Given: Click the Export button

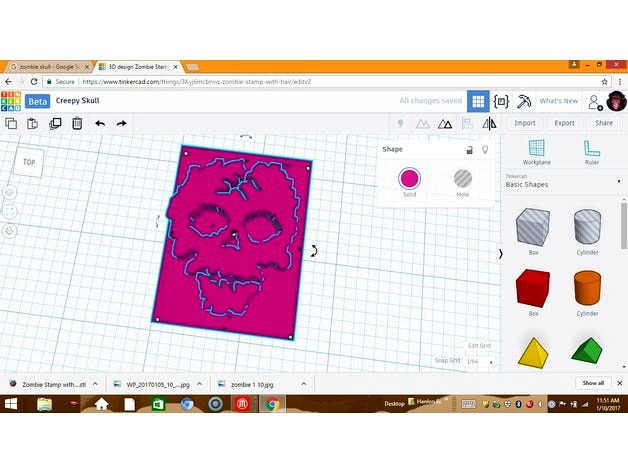Looking at the screenshot, I should (564, 123).
